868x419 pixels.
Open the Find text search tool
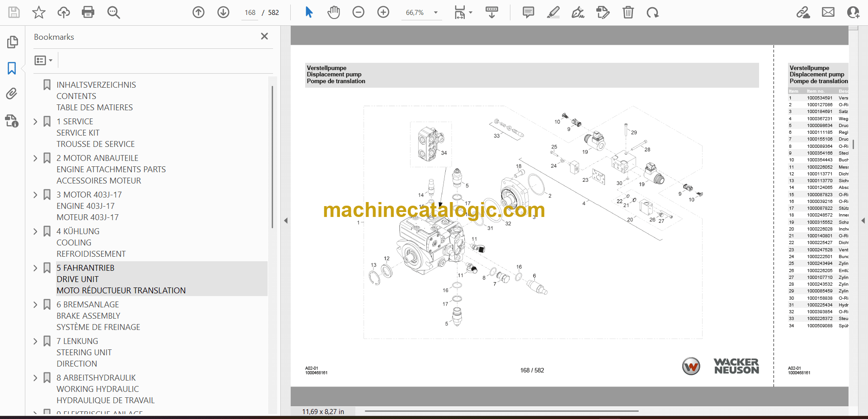[113, 12]
